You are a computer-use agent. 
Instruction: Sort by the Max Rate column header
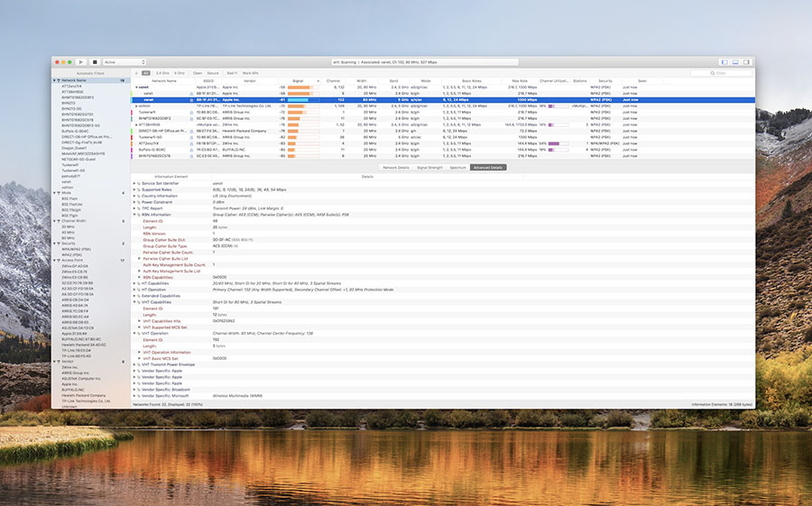point(520,81)
